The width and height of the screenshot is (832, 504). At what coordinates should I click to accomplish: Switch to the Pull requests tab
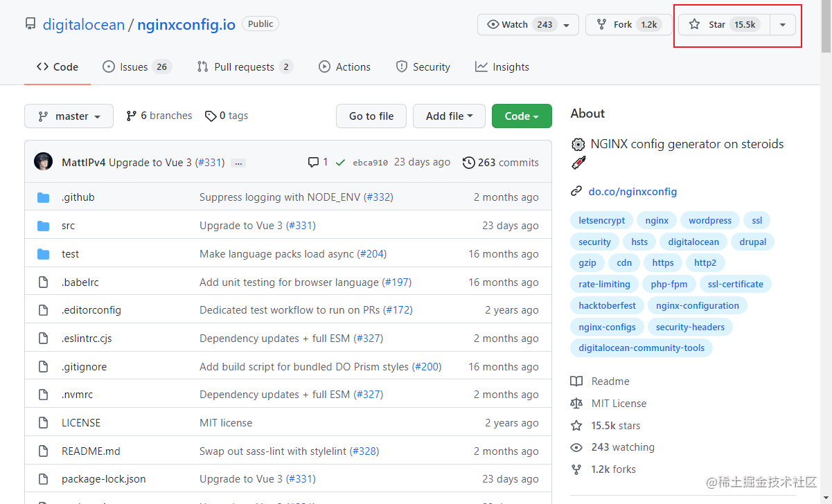pyautogui.click(x=245, y=67)
